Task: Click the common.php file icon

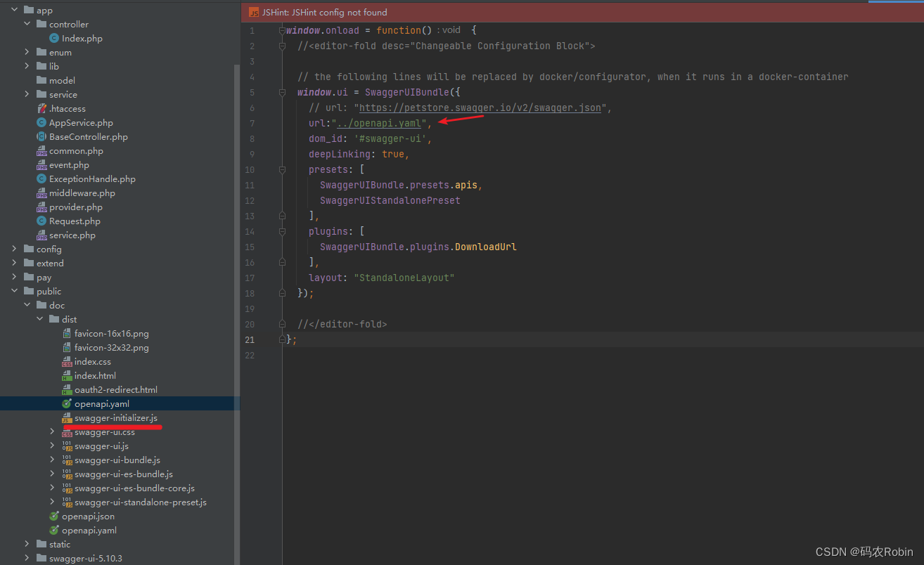Action: point(41,150)
